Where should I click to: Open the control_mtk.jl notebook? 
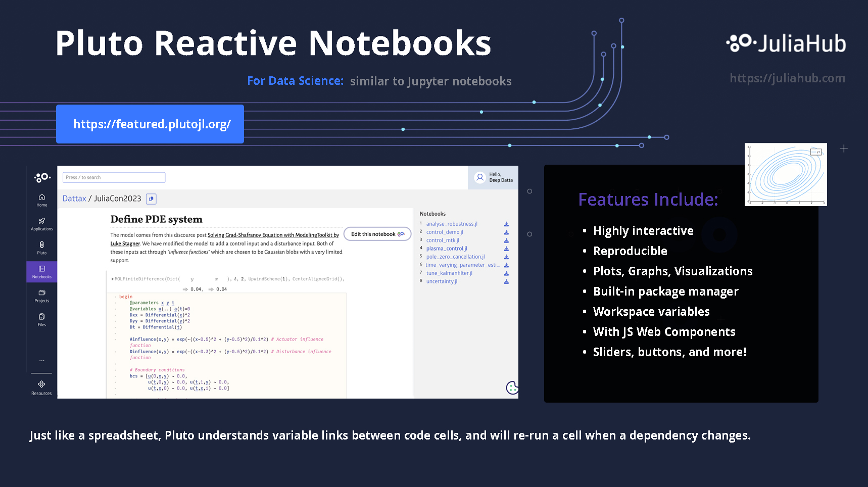[443, 240]
